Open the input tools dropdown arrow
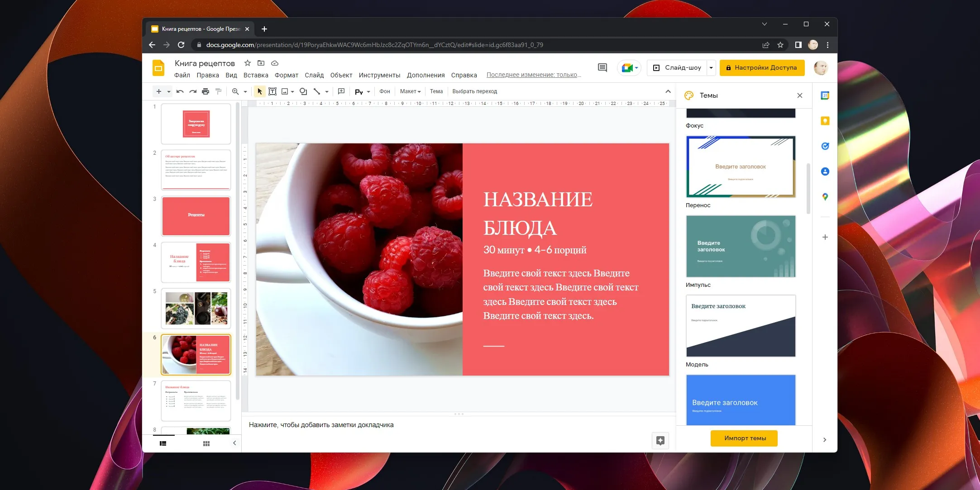The height and width of the screenshot is (490, 980). [x=368, y=92]
